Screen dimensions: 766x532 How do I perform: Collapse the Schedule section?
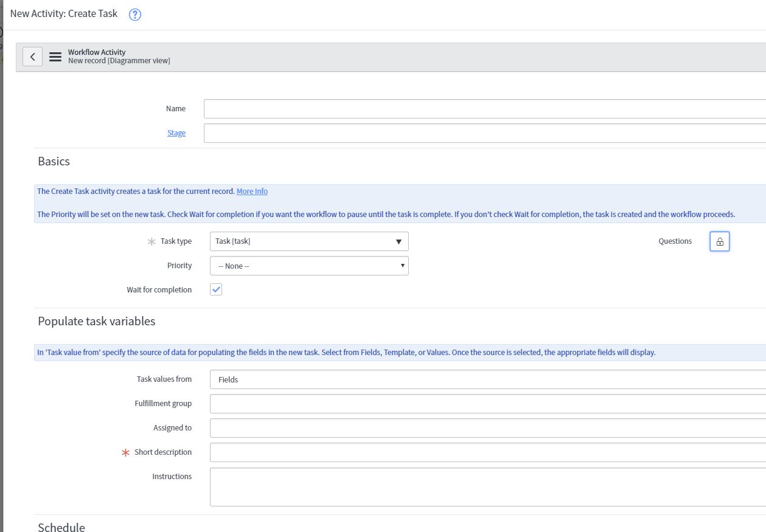point(61,527)
